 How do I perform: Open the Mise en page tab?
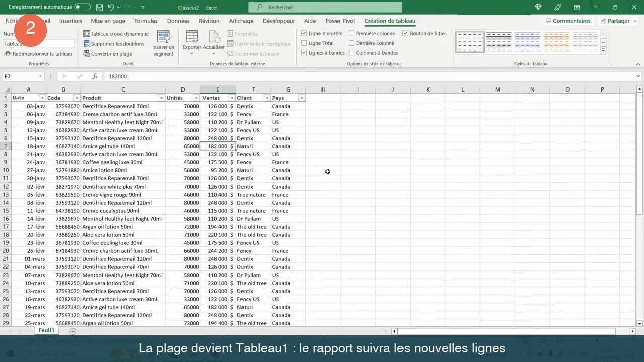[108, 21]
